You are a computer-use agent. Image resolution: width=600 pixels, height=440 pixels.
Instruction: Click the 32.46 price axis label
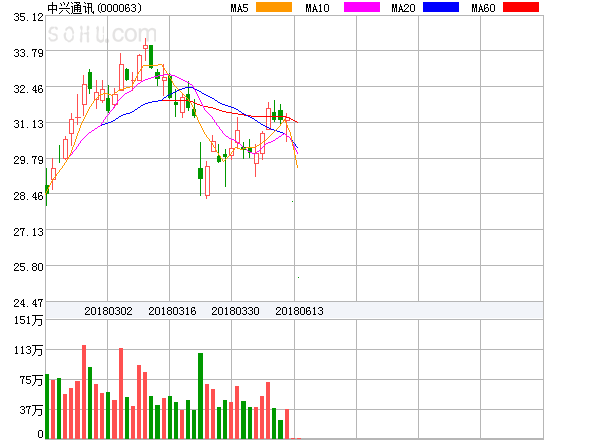point(28,89)
